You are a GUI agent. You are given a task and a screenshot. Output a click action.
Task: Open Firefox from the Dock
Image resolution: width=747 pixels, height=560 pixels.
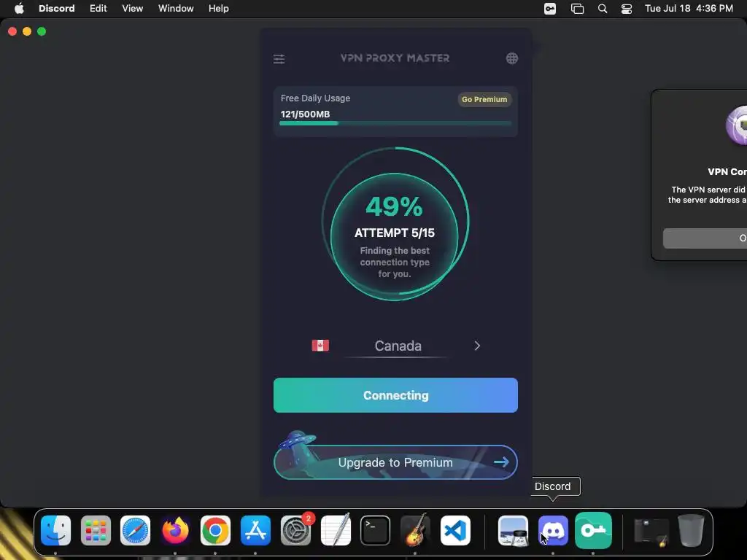pos(175,530)
